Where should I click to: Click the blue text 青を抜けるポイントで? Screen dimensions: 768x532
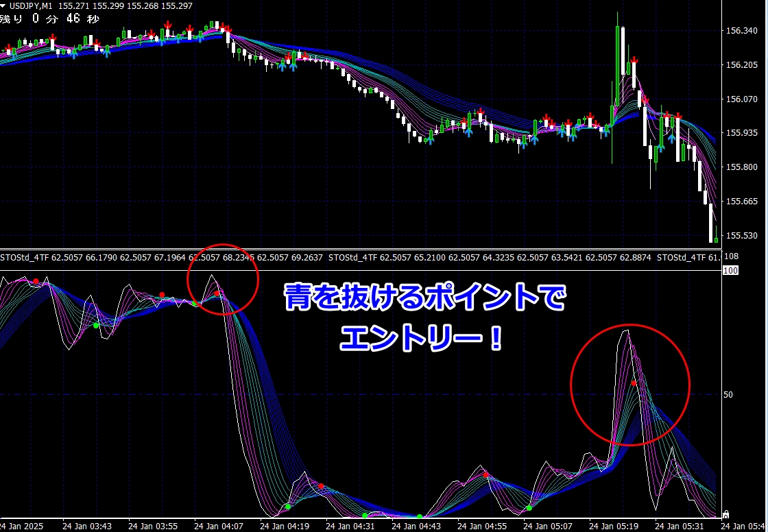click(x=426, y=300)
